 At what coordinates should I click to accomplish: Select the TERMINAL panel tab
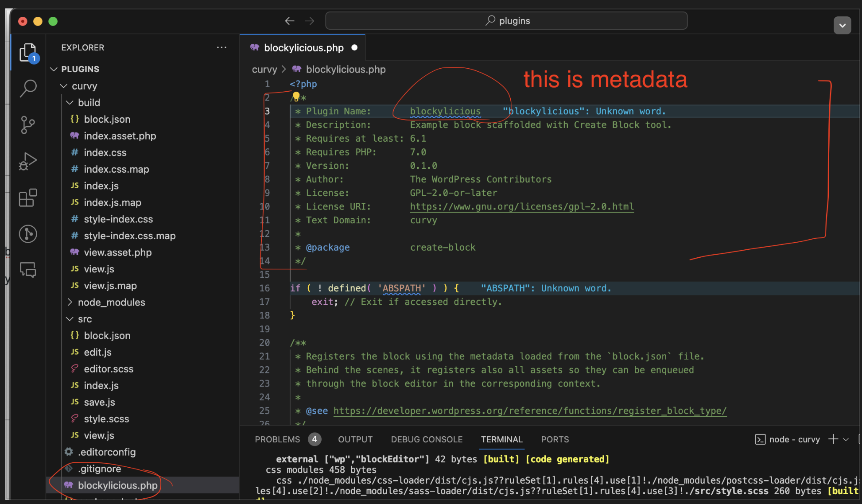[502, 439]
